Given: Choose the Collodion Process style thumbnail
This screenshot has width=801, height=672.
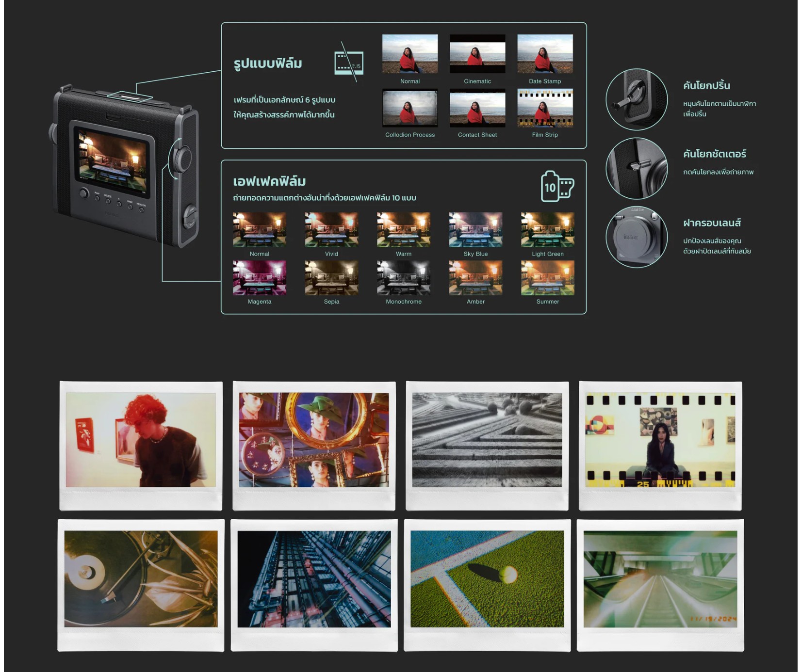Looking at the screenshot, I should click(409, 108).
